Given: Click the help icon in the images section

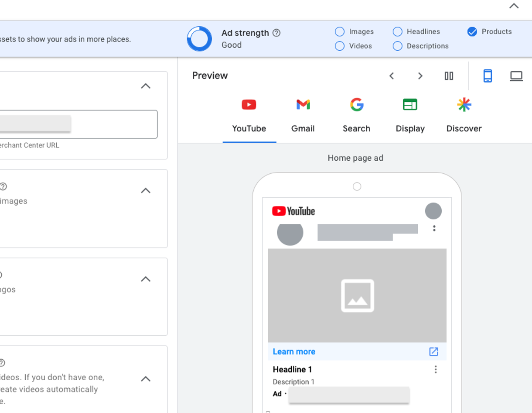Looking at the screenshot, I should click(x=3, y=186).
